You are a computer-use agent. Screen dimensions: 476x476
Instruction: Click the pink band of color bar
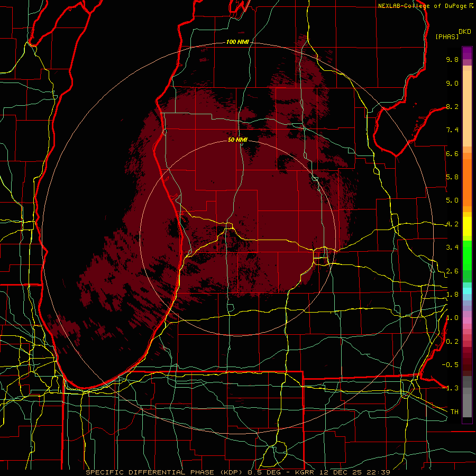467,321
